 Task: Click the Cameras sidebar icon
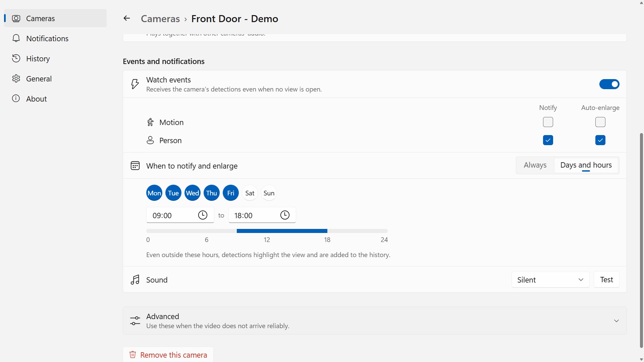coord(16,18)
